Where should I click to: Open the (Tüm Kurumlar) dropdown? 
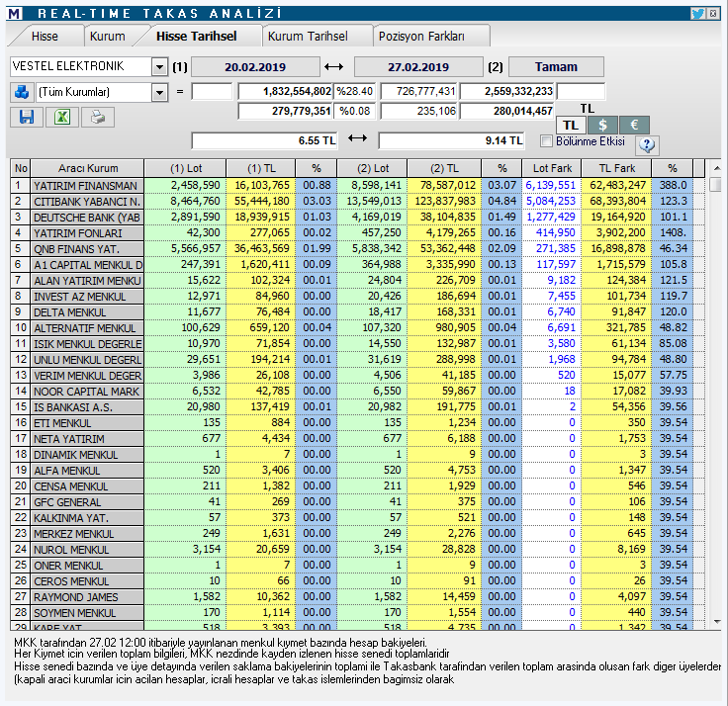click(159, 92)
